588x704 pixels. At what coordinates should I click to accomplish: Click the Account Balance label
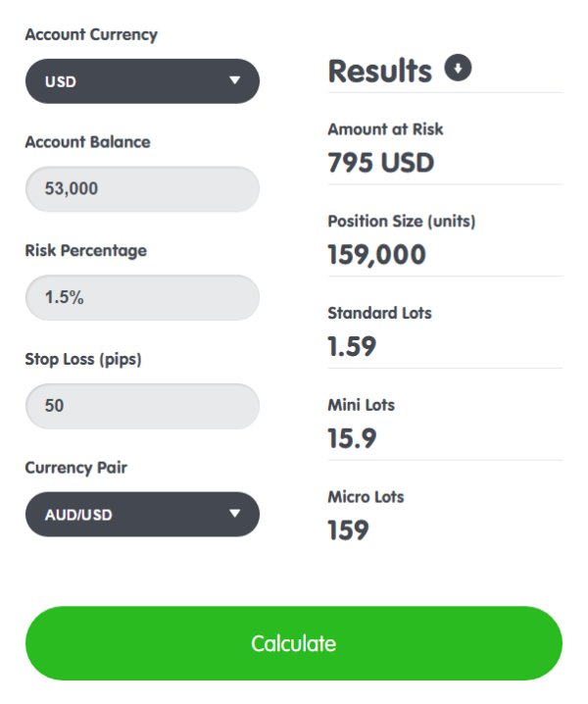[x=87, y=142]
